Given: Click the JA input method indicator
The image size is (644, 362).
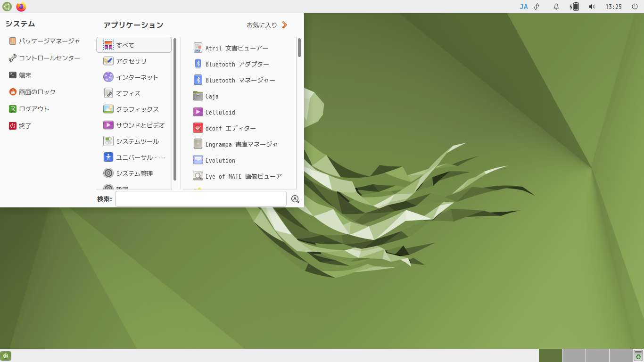Looking at the screenshot, I should pyautogui.click(x=524, y=7).
